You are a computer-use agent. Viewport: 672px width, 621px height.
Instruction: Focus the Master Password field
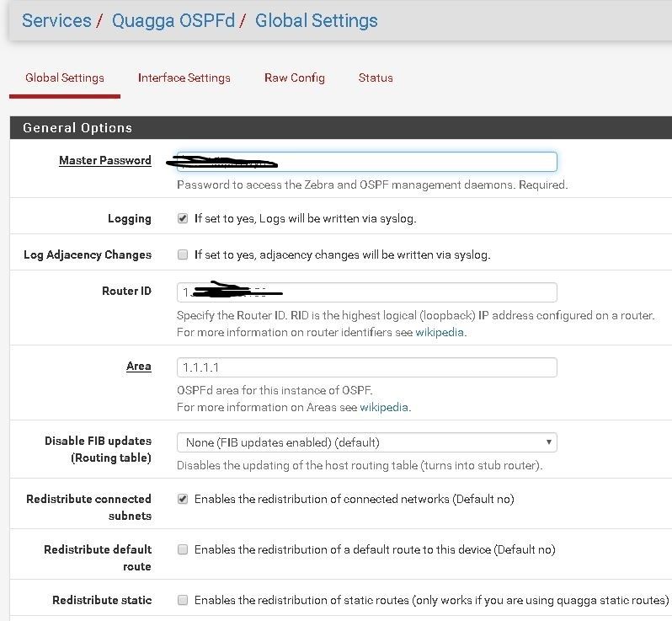(367, 162)
